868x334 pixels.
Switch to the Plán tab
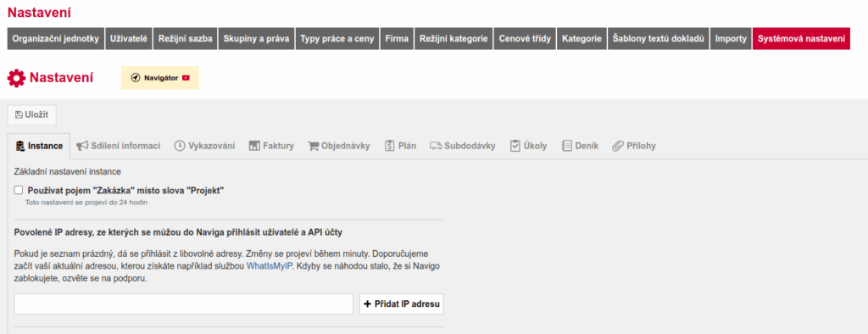pos(400,146)
